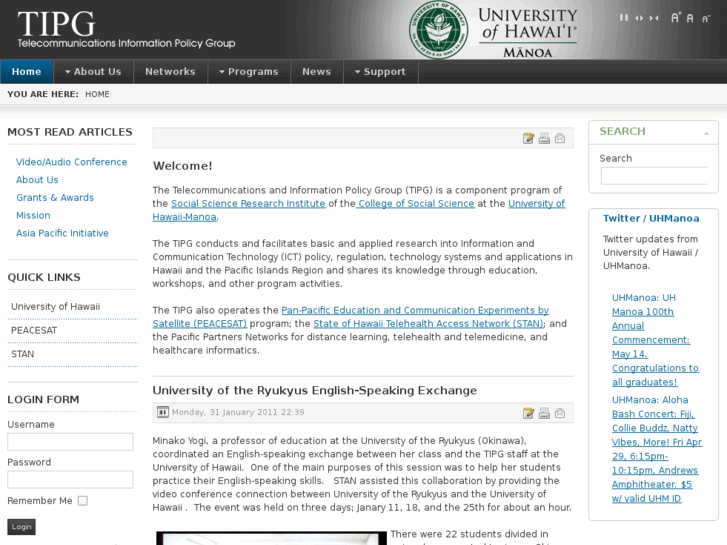Open the PEACESAT quick link

click(x=34, y=330)
